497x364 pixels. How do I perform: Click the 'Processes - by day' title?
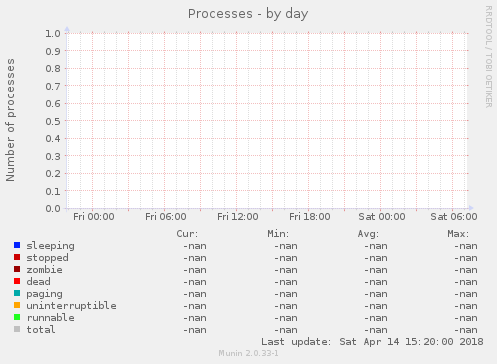tap(248, 14)
